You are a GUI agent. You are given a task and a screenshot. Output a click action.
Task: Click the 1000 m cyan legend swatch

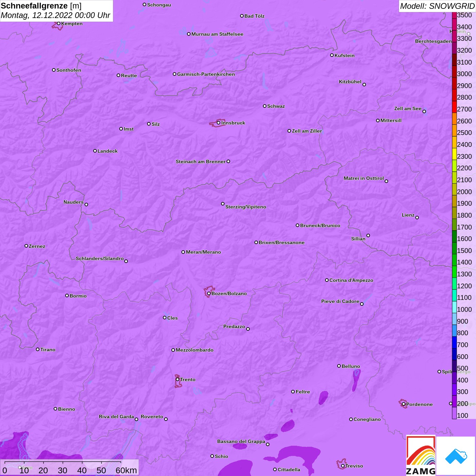(454, 307)
